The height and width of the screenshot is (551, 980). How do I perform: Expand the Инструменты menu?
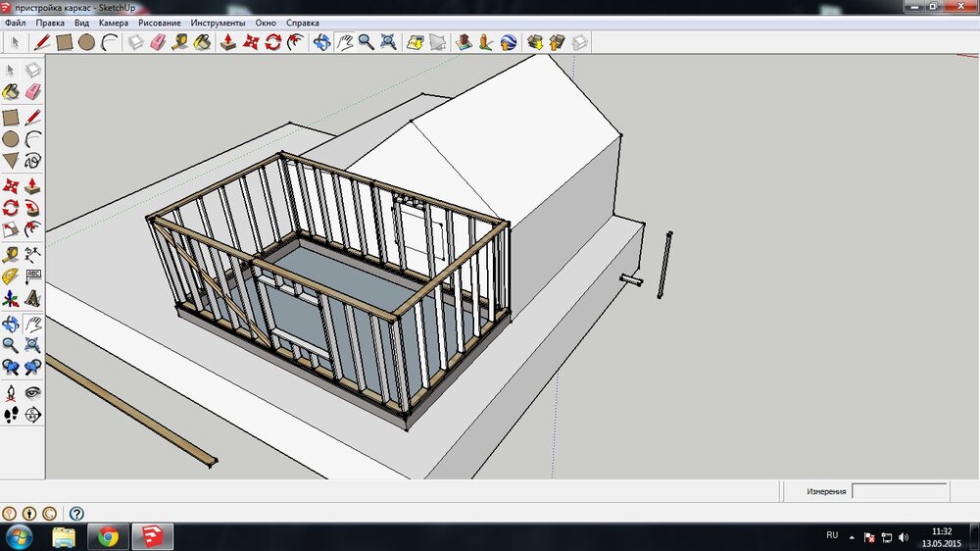click(x=218, y=22)
